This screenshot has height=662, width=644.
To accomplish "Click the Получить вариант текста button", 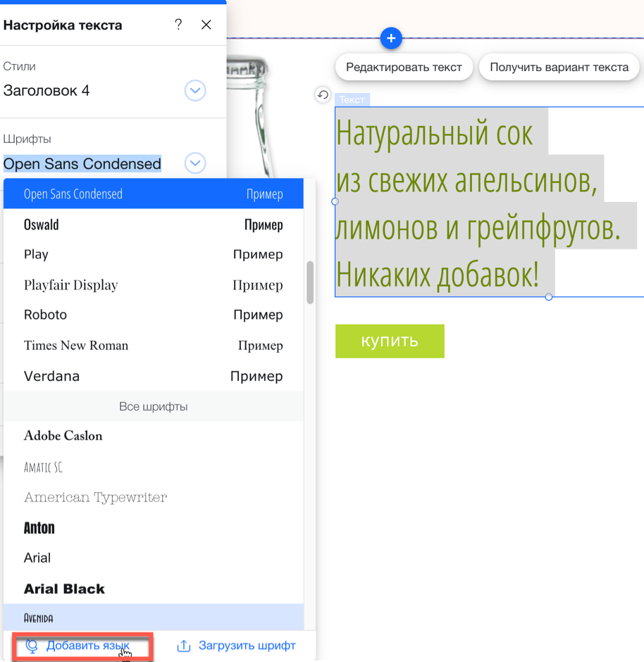I will [x=559, y=67].
